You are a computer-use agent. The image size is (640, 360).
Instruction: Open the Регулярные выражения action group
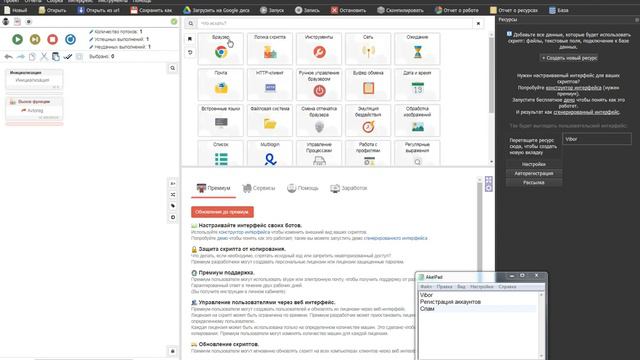click(x=417, y=153)
